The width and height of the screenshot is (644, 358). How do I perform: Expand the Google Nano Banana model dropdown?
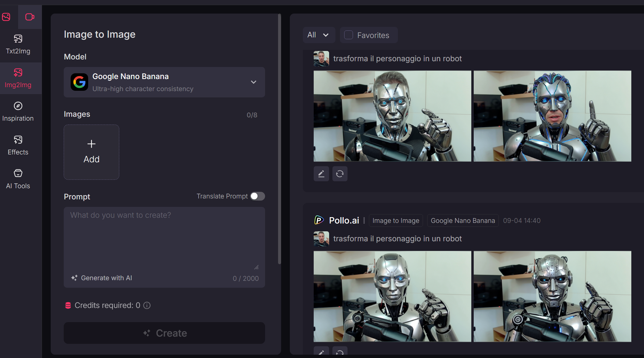[164, 82]
